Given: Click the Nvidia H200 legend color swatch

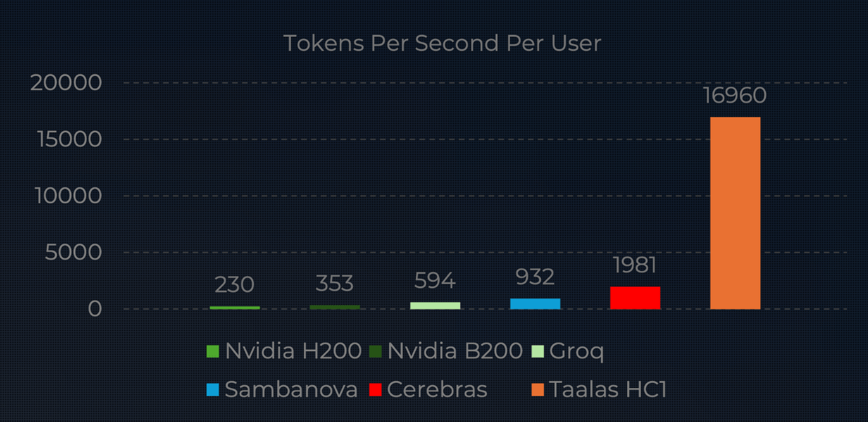Looking at the screenshot, I should [x=213, y=352].
